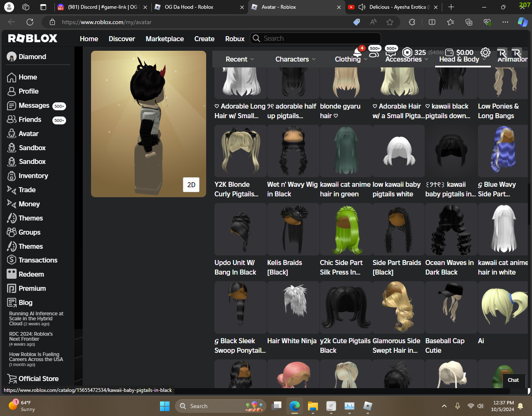This screenshot has height=416, width=532.
Task: Equip Chic Side Part Silk Press hair
Action: point(346,229)
